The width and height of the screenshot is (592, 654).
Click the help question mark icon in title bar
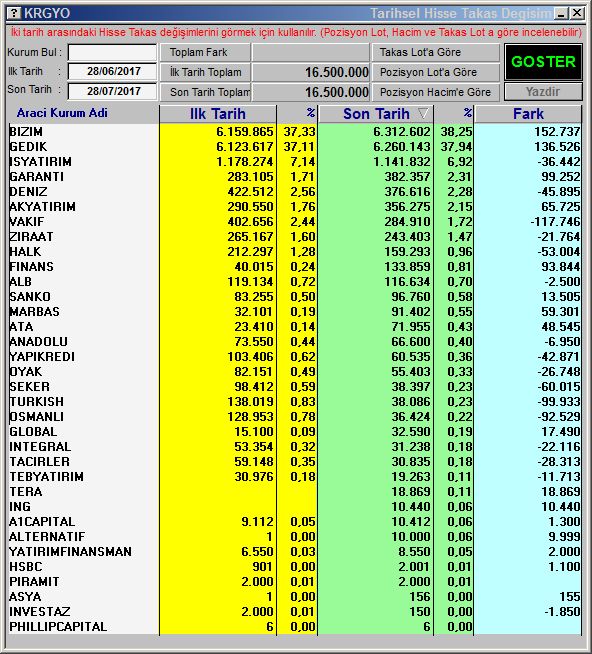(14, 13)
